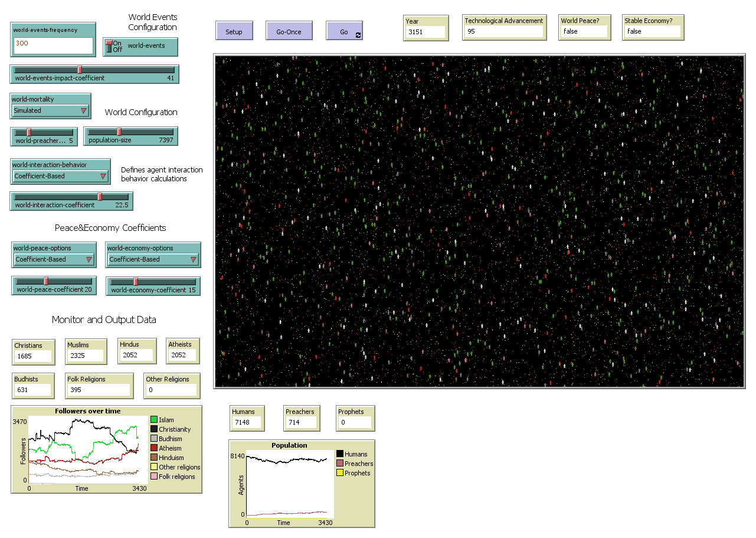Click the red Atheism legend swatch
Viewport: 756px width, 538px height.
point(153,448)
